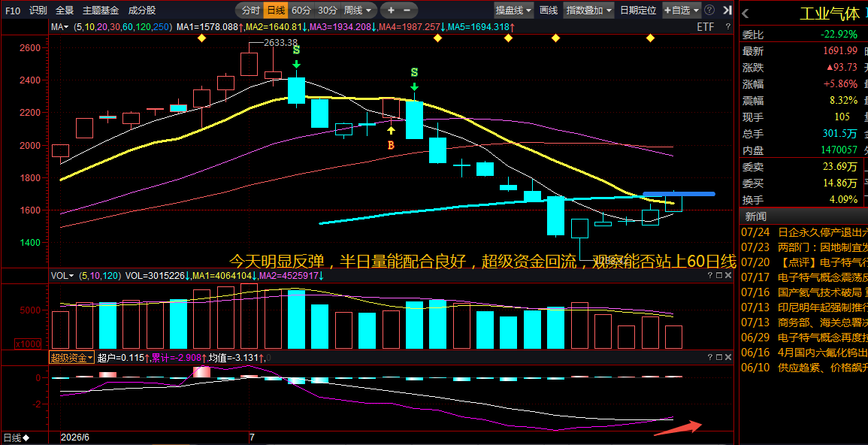Open the 全景 overview menu
Image resolution: width=868 pixels, height=445 pixels.
[65, 10]
